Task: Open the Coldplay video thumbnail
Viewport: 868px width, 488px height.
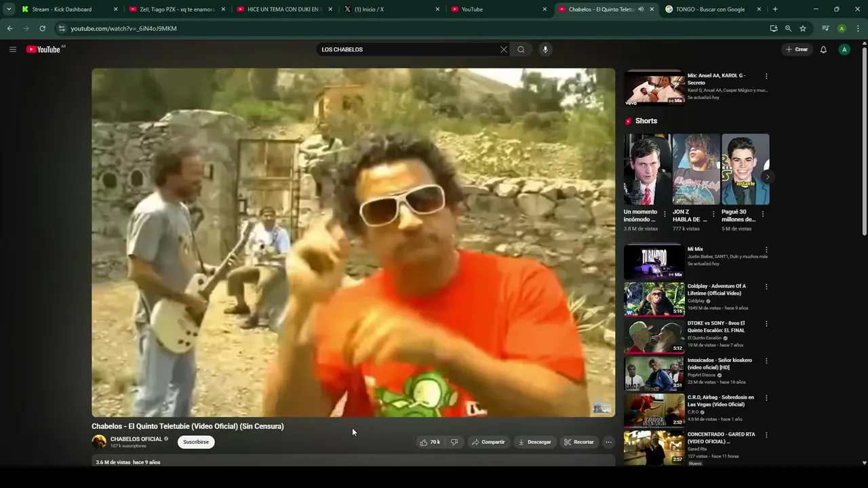Action: 654,299
